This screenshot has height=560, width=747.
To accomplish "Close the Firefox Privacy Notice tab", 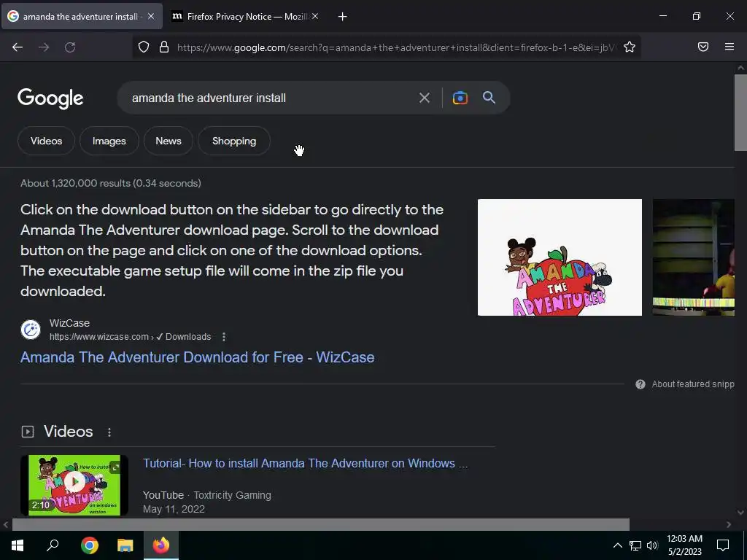I will point(315,16).
